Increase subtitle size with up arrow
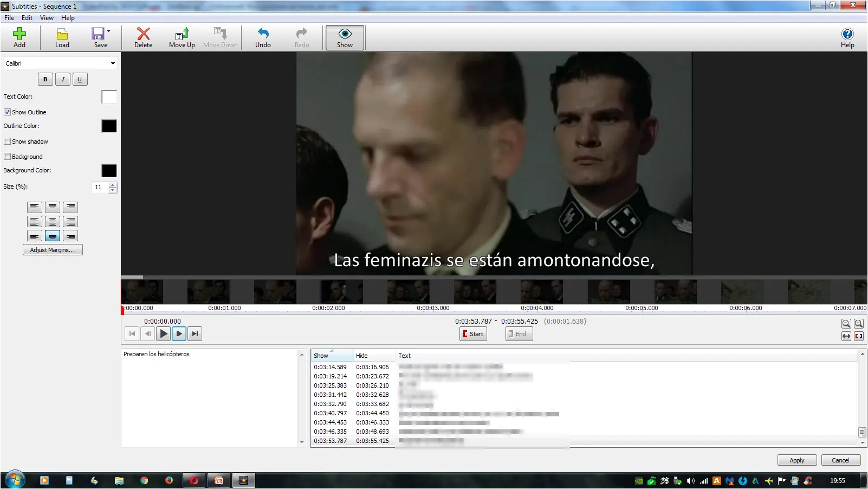Image resolution: width=868 pixels, height=489 pixels. pyautogui.click(x=113, y=185)
